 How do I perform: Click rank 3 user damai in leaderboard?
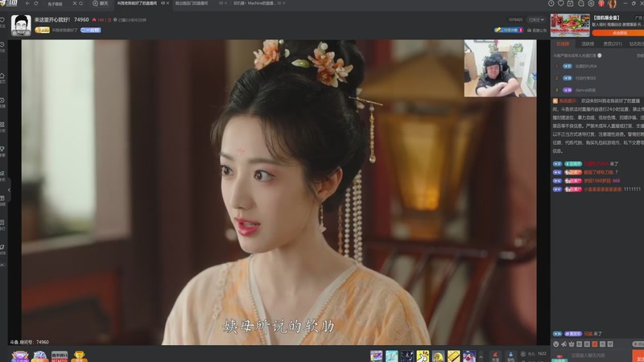pyautogui.click(x=586, y=90)
